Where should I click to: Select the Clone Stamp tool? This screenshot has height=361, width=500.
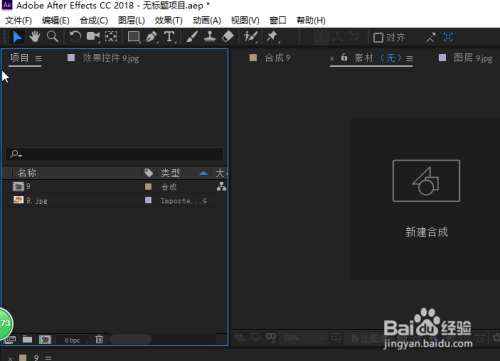(x=210, y=37)
